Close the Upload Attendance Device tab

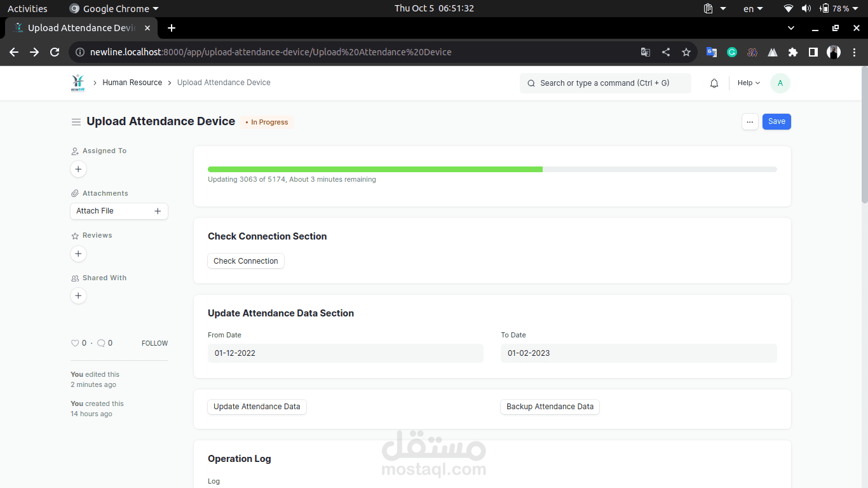click(147, 28)
